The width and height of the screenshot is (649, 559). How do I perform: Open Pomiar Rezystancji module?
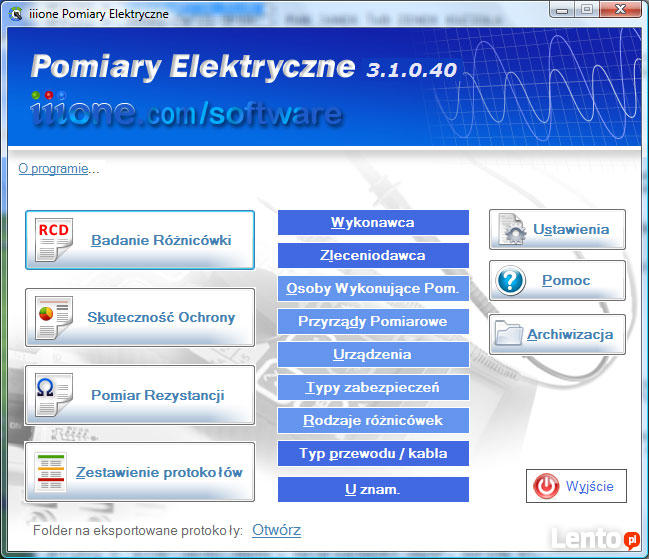point(140,395)
